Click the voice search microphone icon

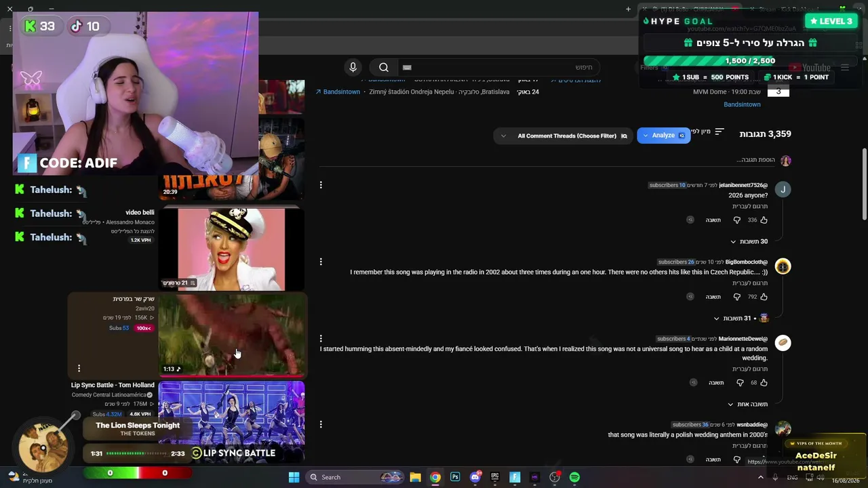353,67
